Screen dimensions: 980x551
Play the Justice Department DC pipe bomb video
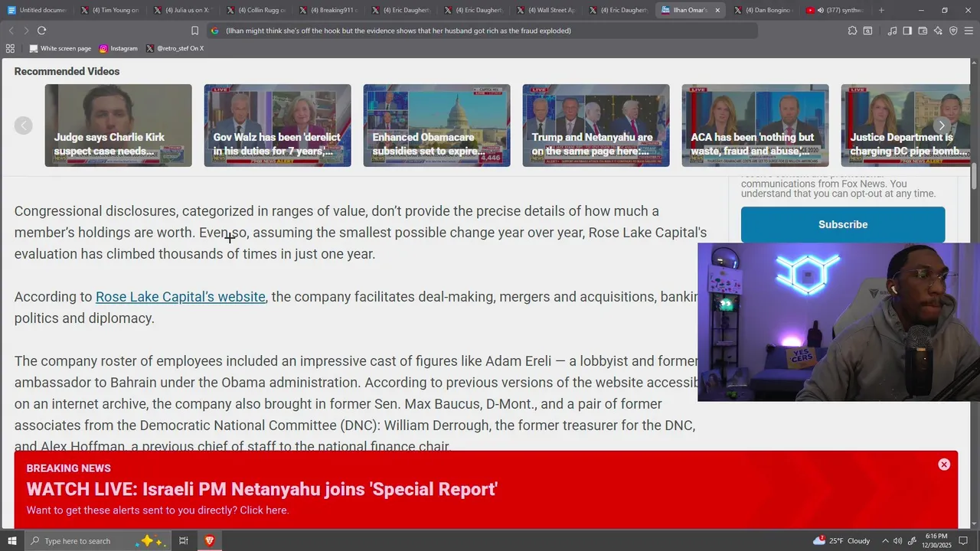[x=905, y=126]
